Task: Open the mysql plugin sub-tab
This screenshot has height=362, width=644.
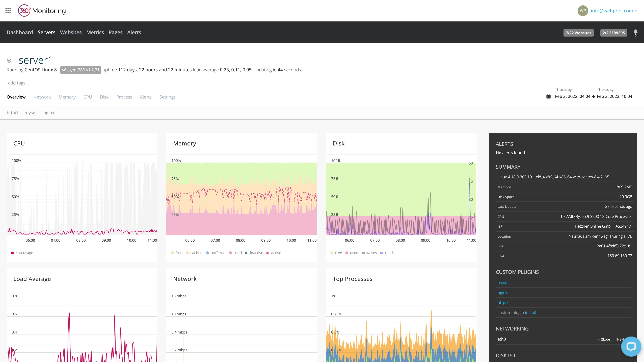Action: tap(31, 113)
